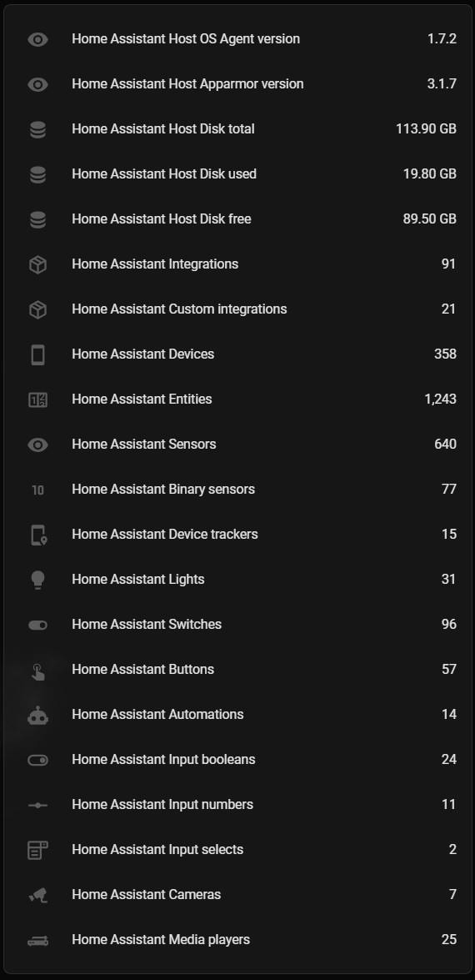Click the CCTV icon beside Home Assistant Cameras
Image resolution: width=475 pixels, height=980 pixels.
coord(37,895)
